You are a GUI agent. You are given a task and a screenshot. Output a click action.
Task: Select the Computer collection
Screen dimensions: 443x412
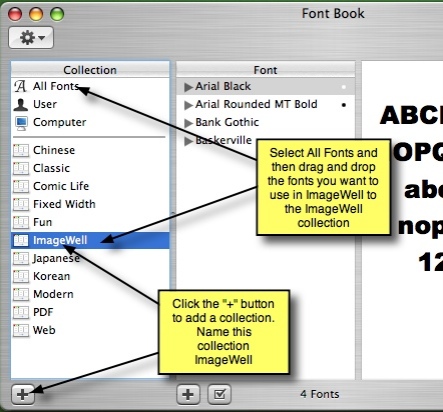pyautogui.click(x=90, y=122)
